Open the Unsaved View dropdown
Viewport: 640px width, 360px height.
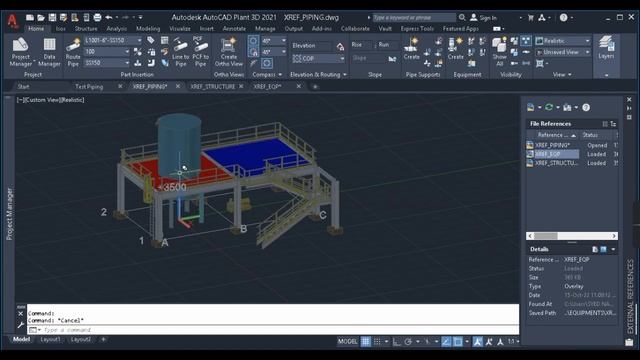(x=588, y=52)
